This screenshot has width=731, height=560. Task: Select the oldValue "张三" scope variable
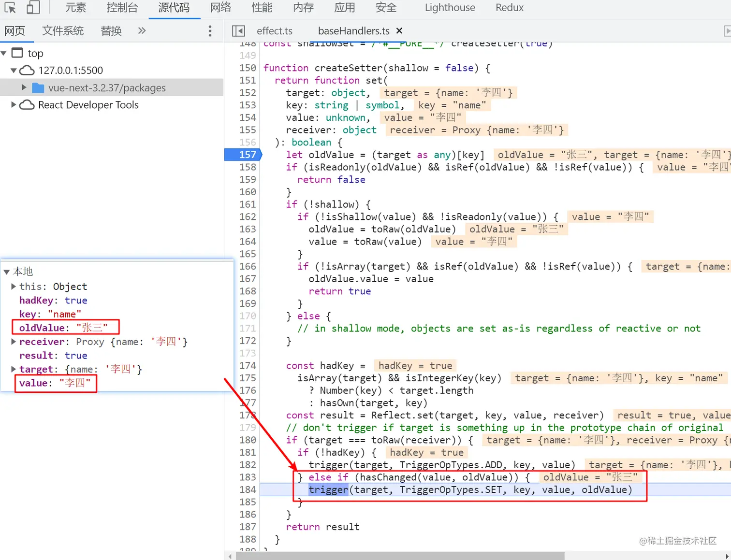pyautogui.click(x=63, y=328)
